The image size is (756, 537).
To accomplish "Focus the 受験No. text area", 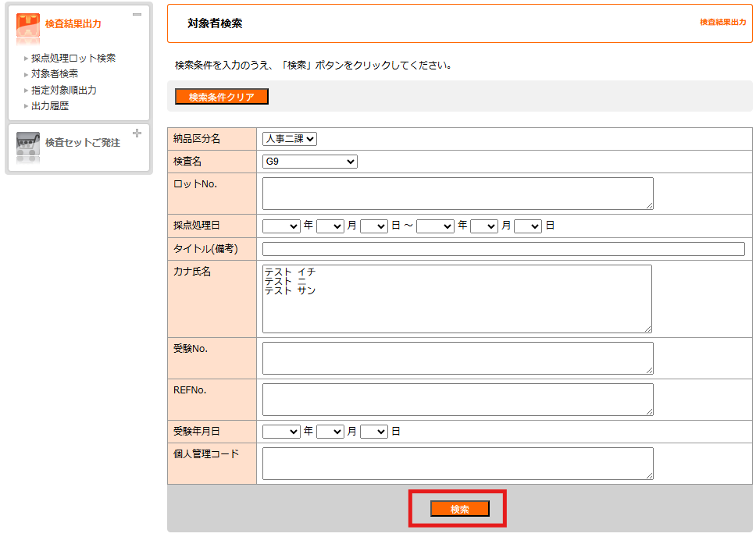I will coord(457,358).
